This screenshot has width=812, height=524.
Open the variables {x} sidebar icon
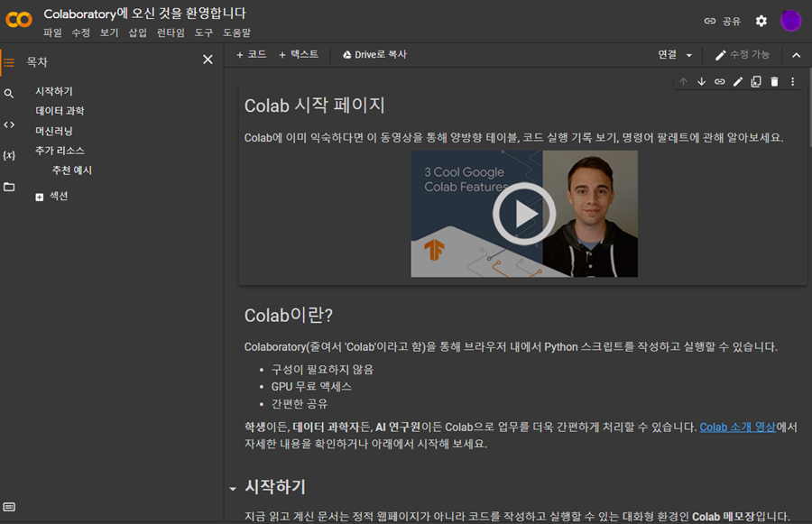[9, 155]
